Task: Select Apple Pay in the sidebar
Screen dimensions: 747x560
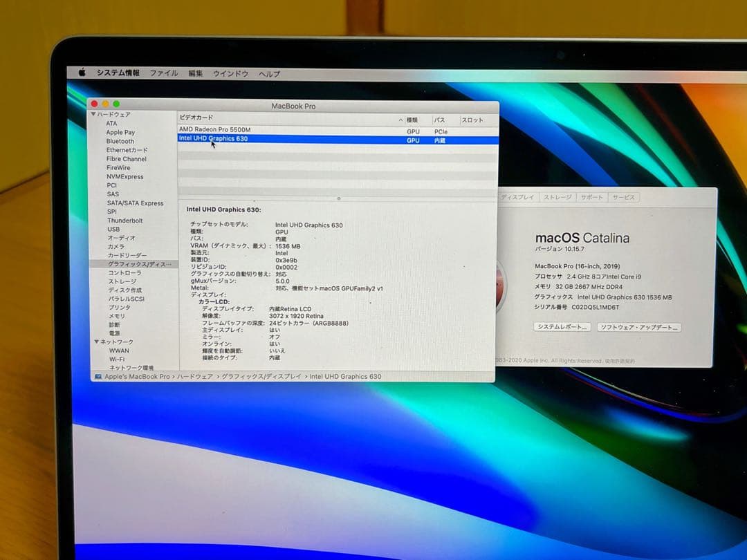Action: click(x=120, y=132)
